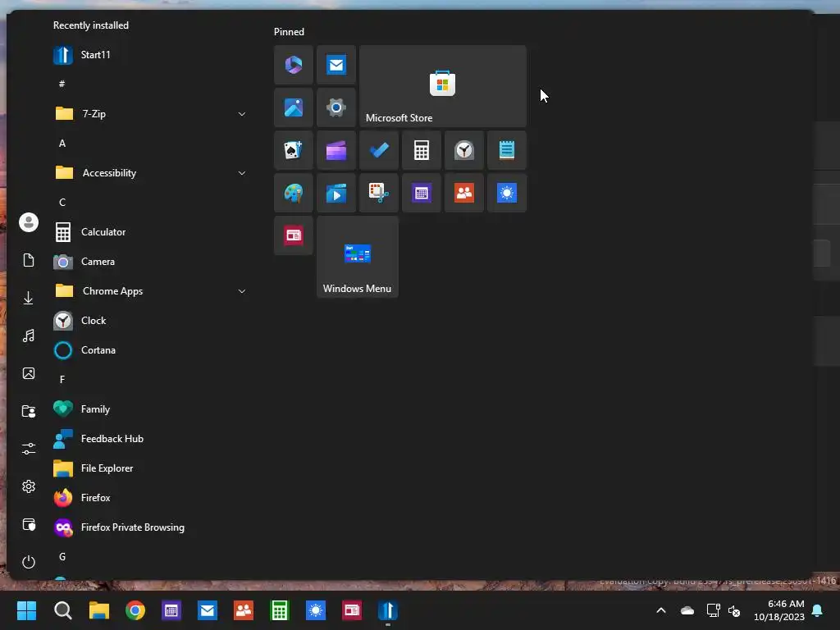Viewport: 840px width, 630px height.
Task: Expand the Accessibility folder chevron
Action: (242, 173)
